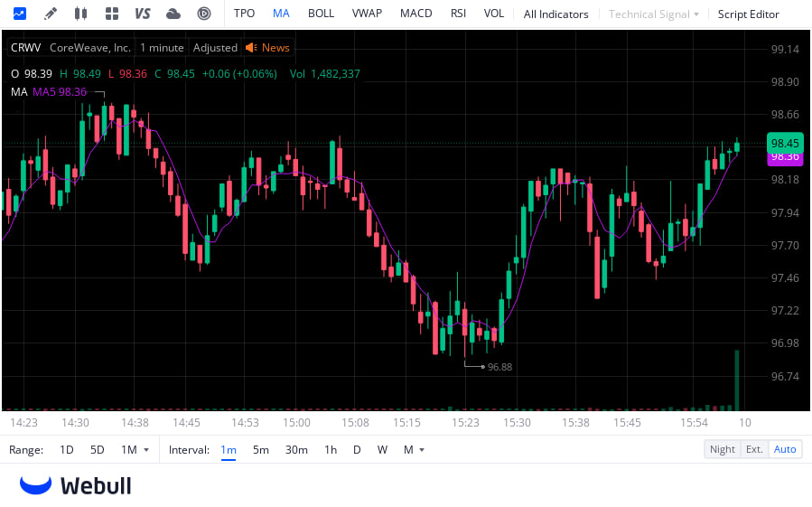This screenshot has width=812, height=507.
Task: Select Night session mode
Action: (x=723, y=449)
